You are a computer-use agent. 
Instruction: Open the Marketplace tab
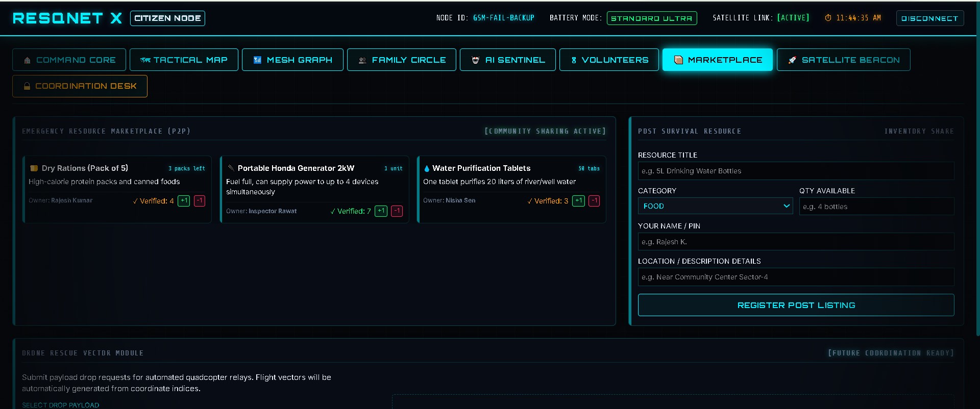(718, 60)
